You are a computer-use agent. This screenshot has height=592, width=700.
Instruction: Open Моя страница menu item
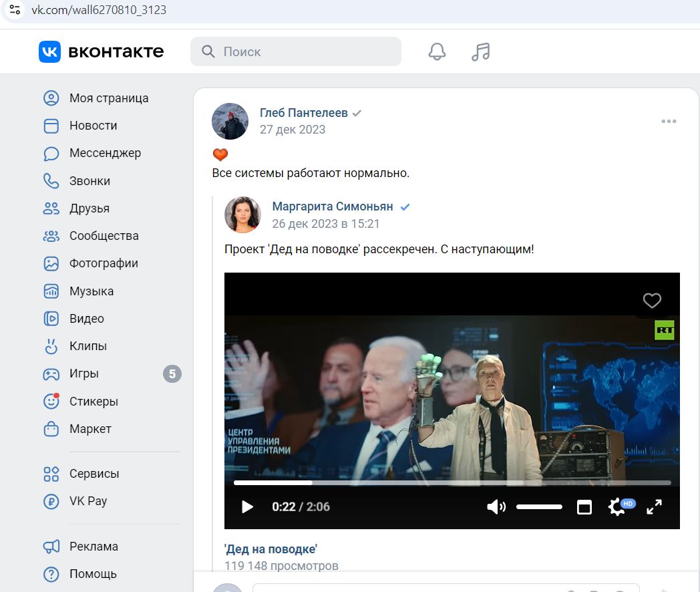pyautogui.click(x=109, y=98)
